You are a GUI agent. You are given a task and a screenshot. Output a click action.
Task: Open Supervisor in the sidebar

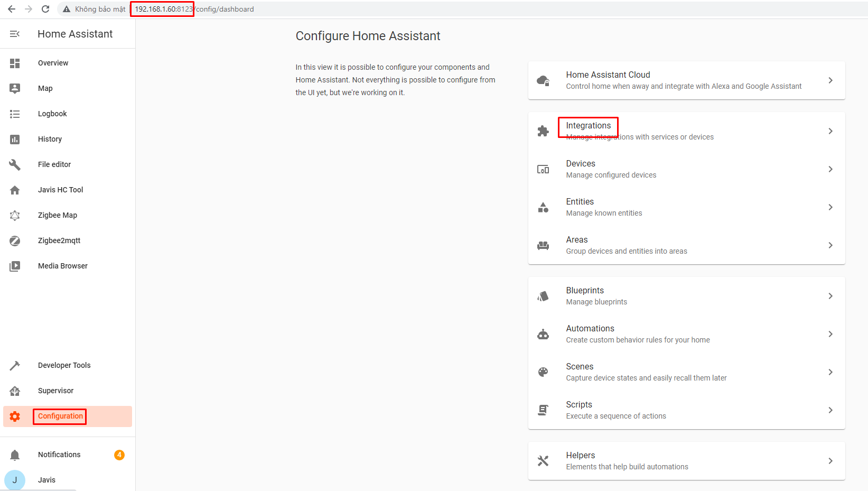(68, 391)
